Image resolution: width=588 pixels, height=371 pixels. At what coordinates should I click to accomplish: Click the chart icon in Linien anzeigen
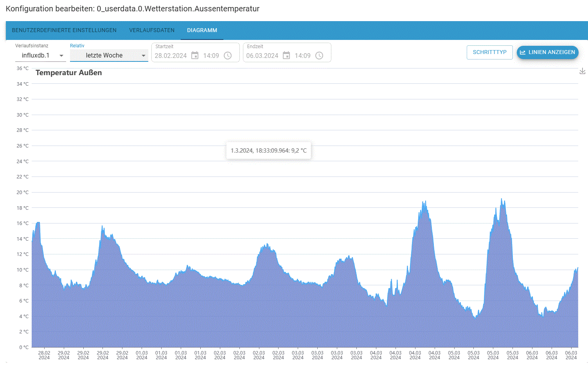[x=523, y=52]
